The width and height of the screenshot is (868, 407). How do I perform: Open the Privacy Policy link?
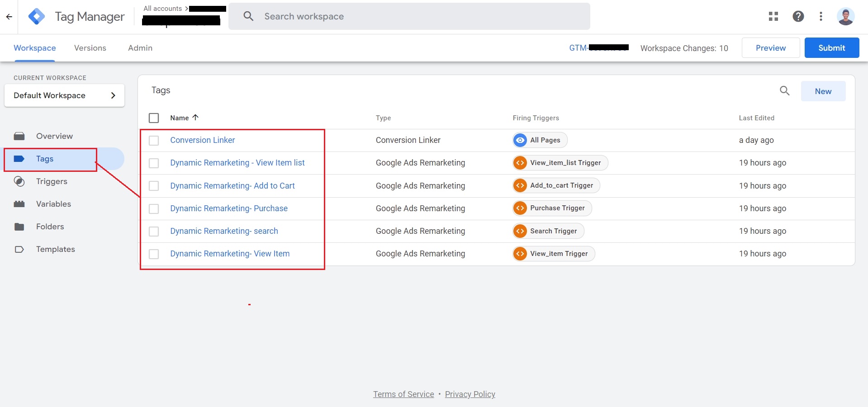click(x=470, y=394)
